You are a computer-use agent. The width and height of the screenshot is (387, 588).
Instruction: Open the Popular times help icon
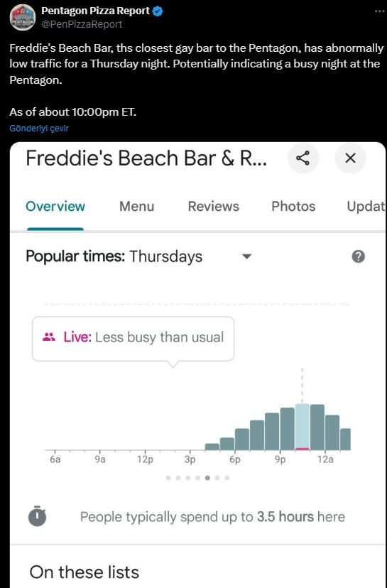click(359, 256)
